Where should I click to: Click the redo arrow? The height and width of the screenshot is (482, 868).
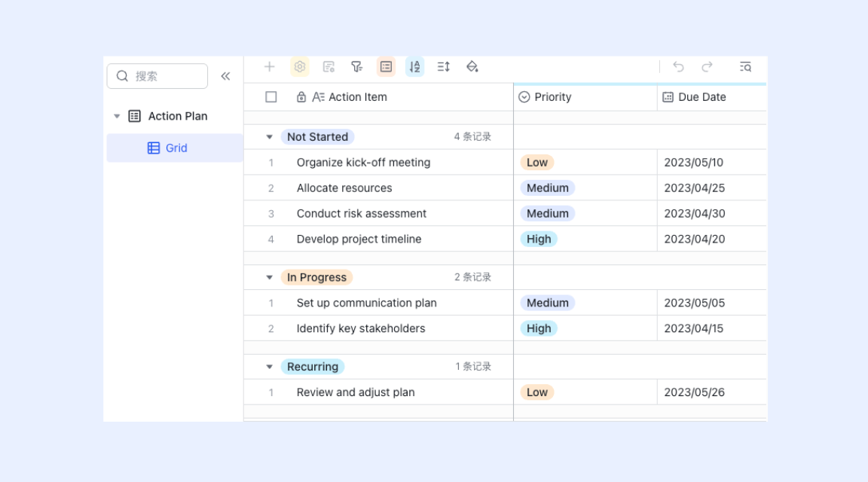707,67
